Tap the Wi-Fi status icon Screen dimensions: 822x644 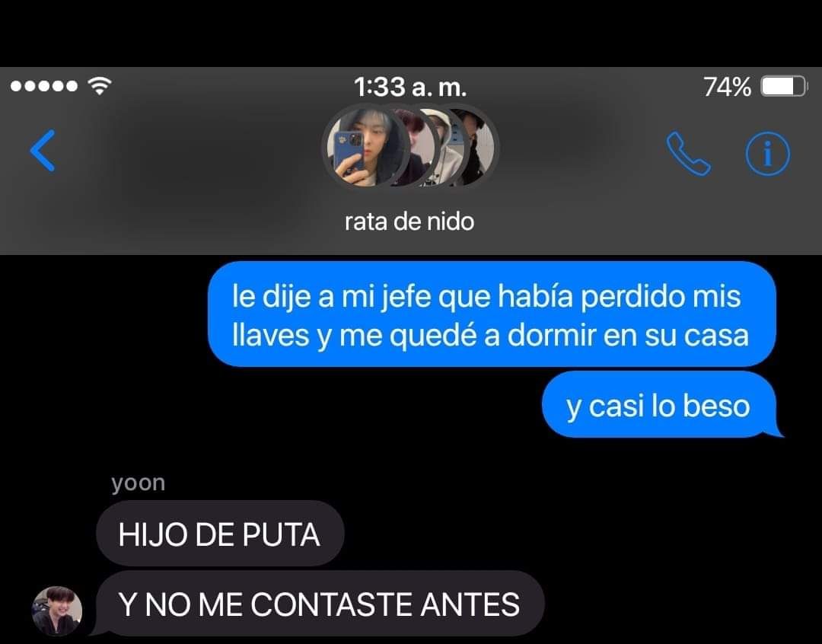[x=100, y=85]
